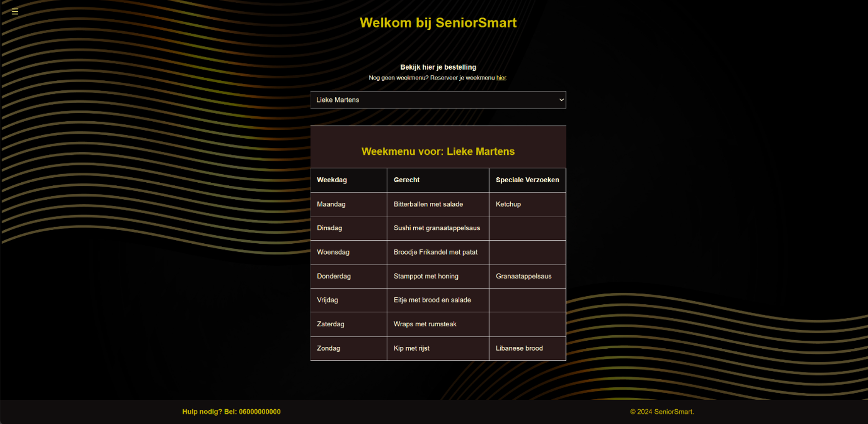Click the Stamppot met honing dish
Screen dimensions: 868x424
pyautogui.click(x=426, y=276)
